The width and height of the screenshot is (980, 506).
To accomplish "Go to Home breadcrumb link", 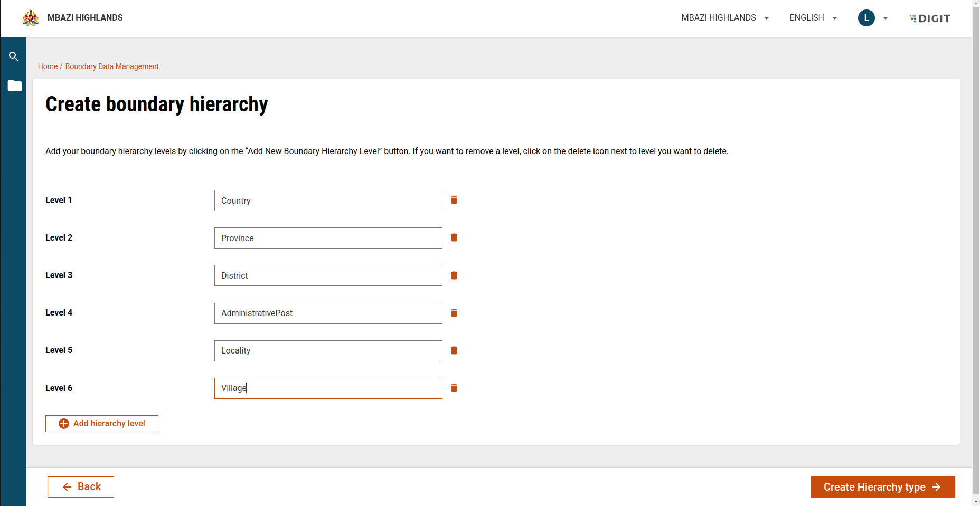I will click(x=48, y=66).
